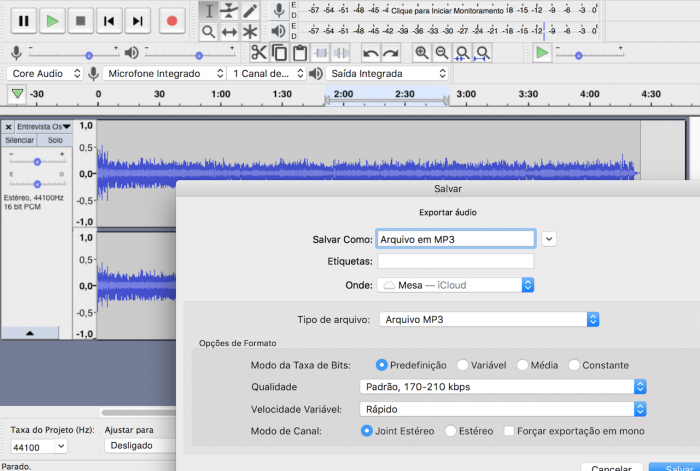Click the Play-at-speed green button
The width and height of the screenshot is (700, 471).
click(542, 53)
